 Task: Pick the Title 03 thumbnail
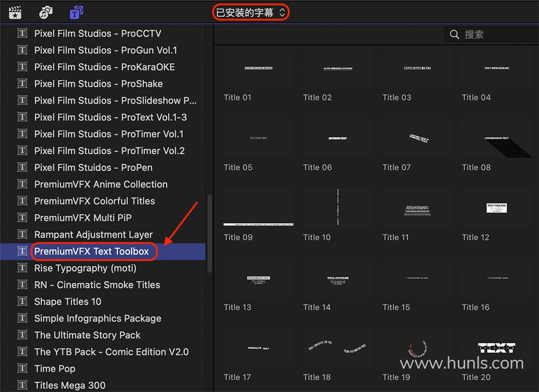click(x=417, y=68)
